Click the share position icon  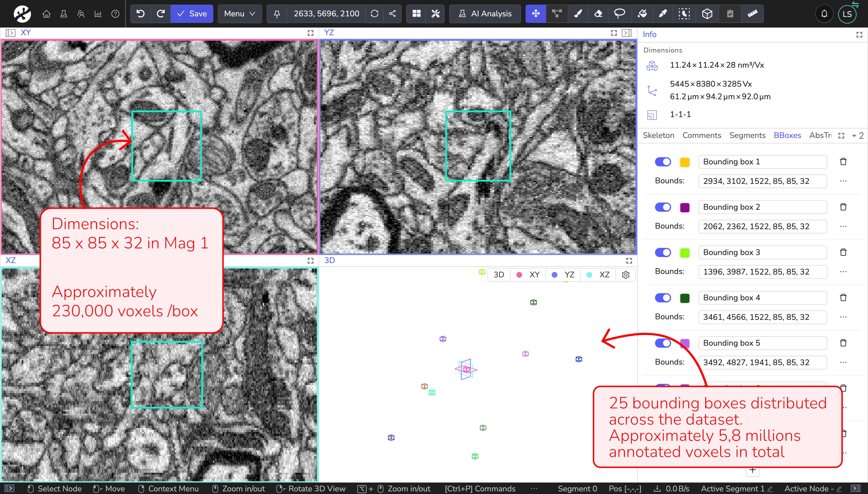(x=392, y=13)
